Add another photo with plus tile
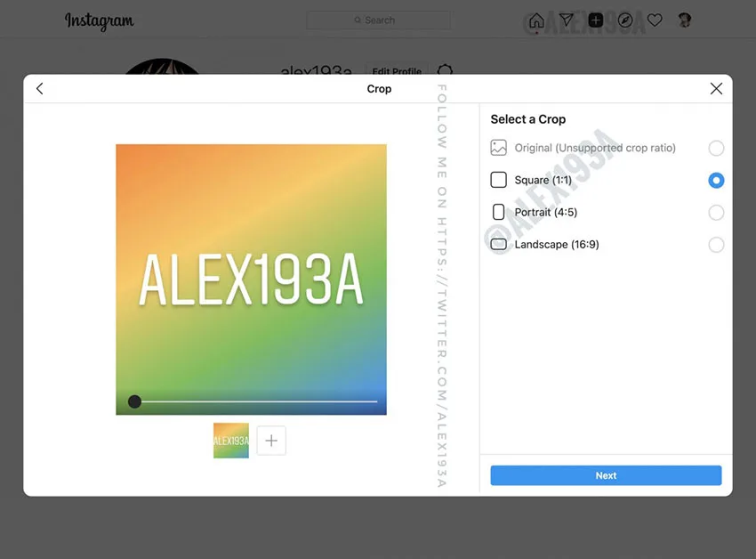 [271, 441]
